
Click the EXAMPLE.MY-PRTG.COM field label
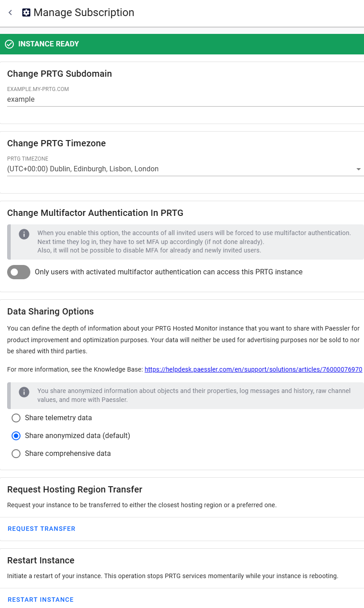38,89
